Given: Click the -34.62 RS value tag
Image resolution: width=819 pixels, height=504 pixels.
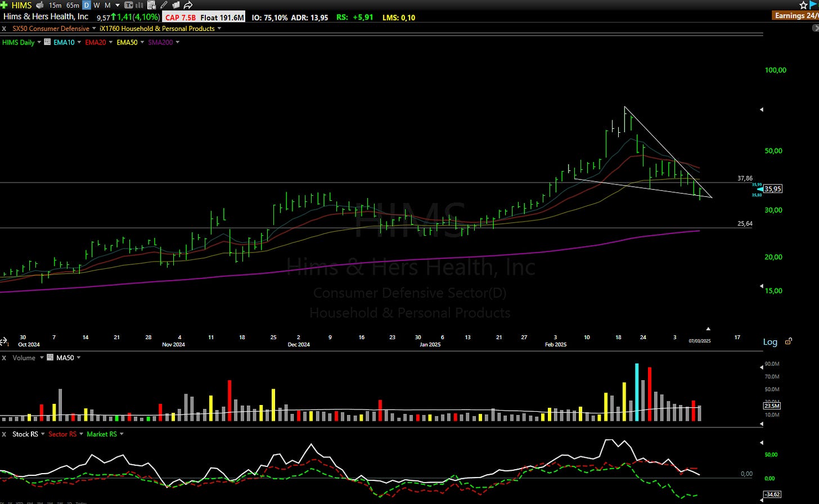Looking at the screenshot, I should click(771, 494).
